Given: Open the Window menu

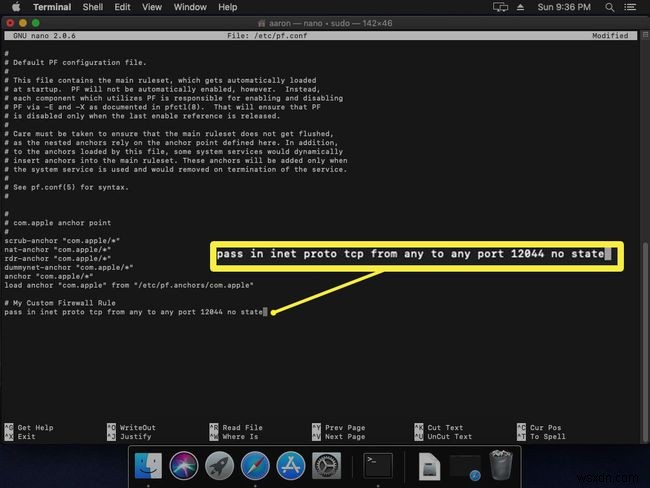Looking at the screenshot, I should click(190, 7).
